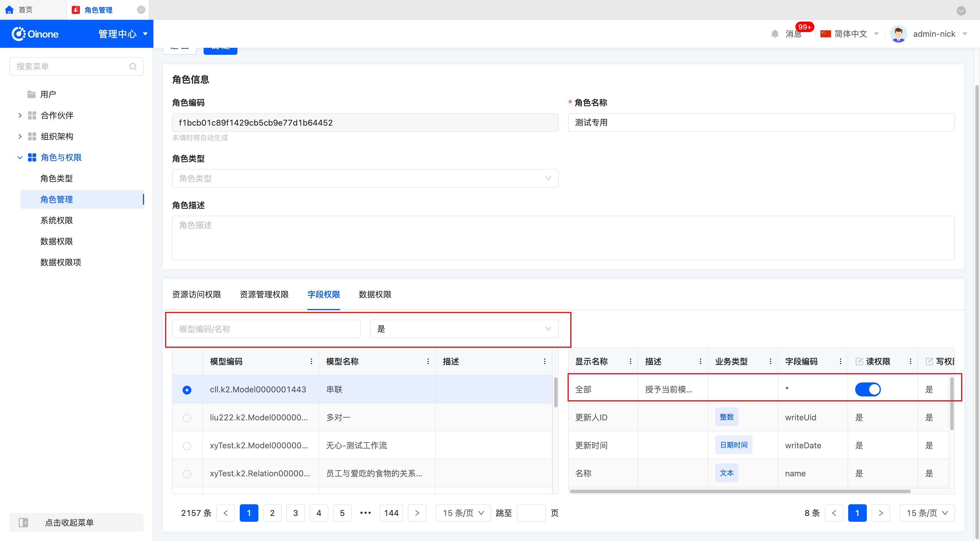The width and height of the screenshot is (980, 541).
Task: Go to page 2 of model list
Action: (x=272, y=513)
